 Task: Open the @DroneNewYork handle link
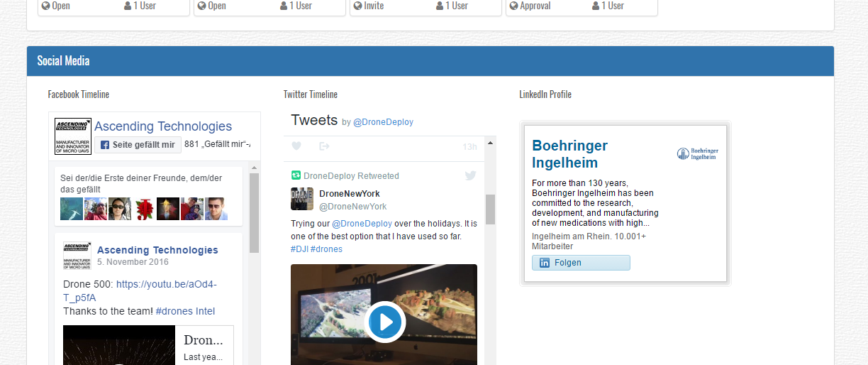(x=353, y=207)
